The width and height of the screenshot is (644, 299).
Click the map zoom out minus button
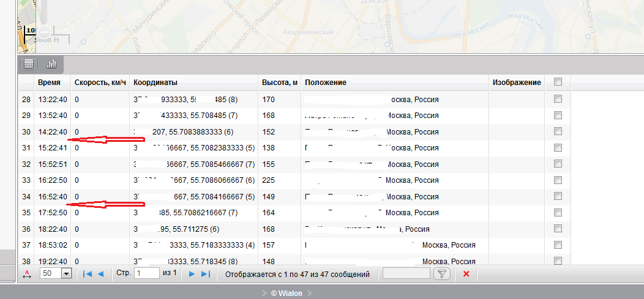click(x=45, y=31)
